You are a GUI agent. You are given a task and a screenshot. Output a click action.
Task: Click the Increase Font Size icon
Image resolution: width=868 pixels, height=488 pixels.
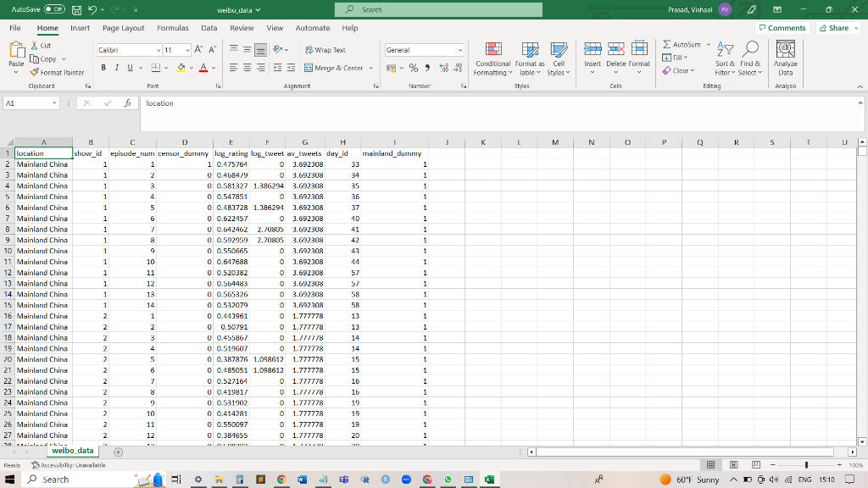(x=199, y=50)
